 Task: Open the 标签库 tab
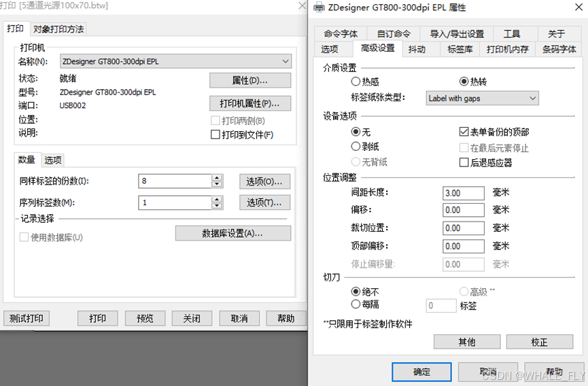460,49
